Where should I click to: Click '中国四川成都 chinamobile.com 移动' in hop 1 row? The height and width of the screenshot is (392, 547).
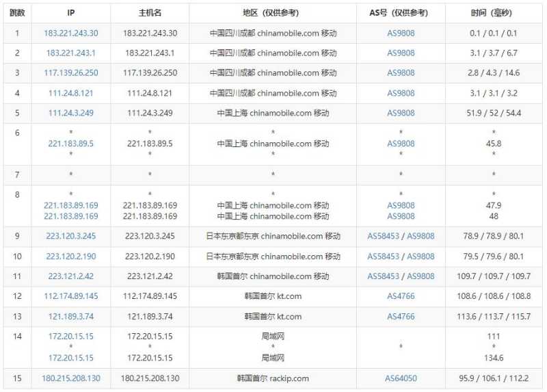(x=273, y=33)
